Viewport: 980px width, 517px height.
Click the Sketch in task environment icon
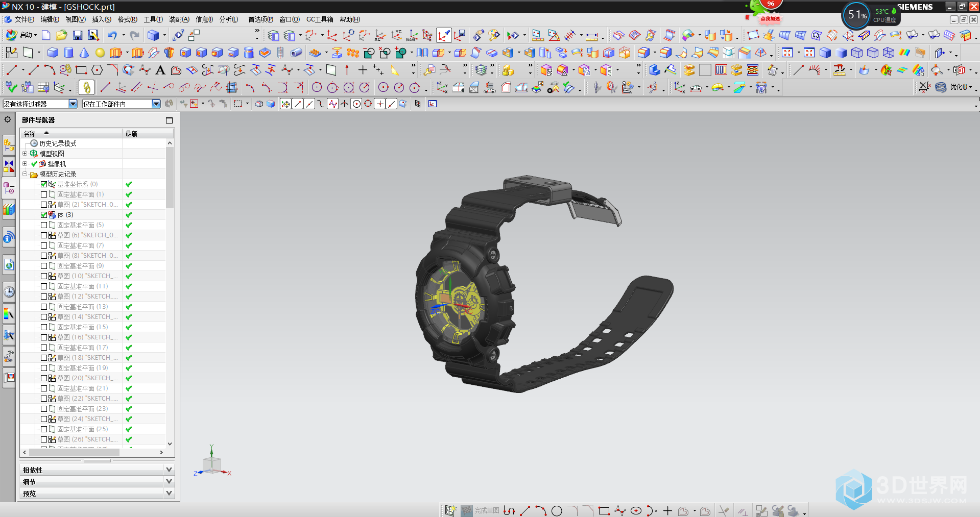11,53
